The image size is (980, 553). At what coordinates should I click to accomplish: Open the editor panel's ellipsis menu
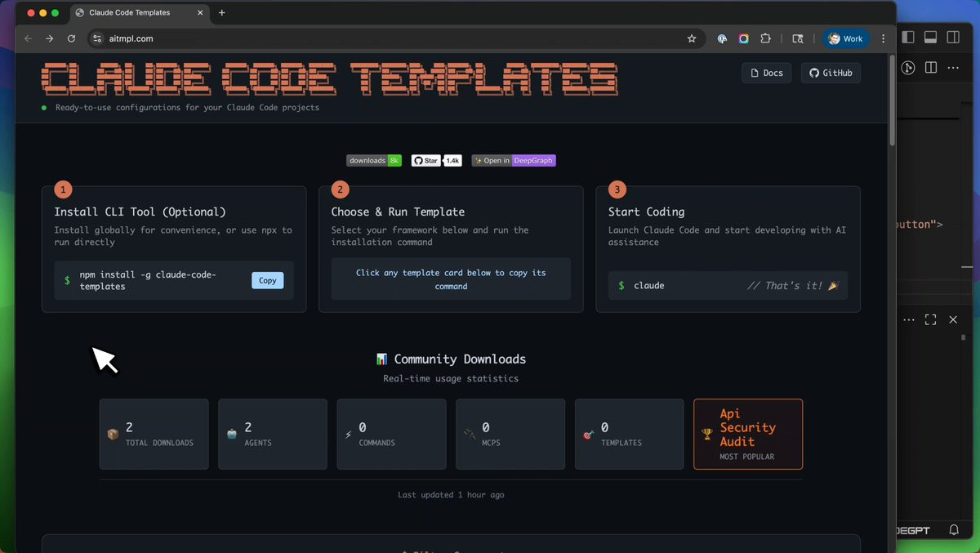(x=909, y=319)
